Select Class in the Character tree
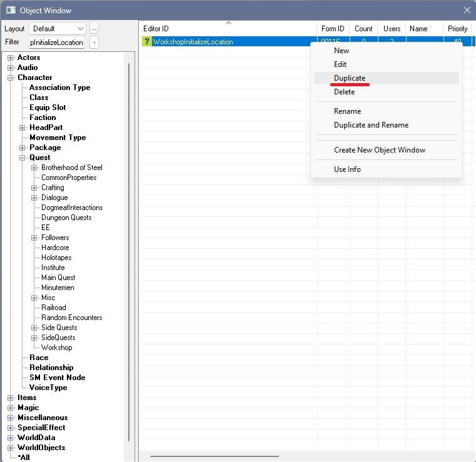Screen dimensions: 476x462 (39, 98)
